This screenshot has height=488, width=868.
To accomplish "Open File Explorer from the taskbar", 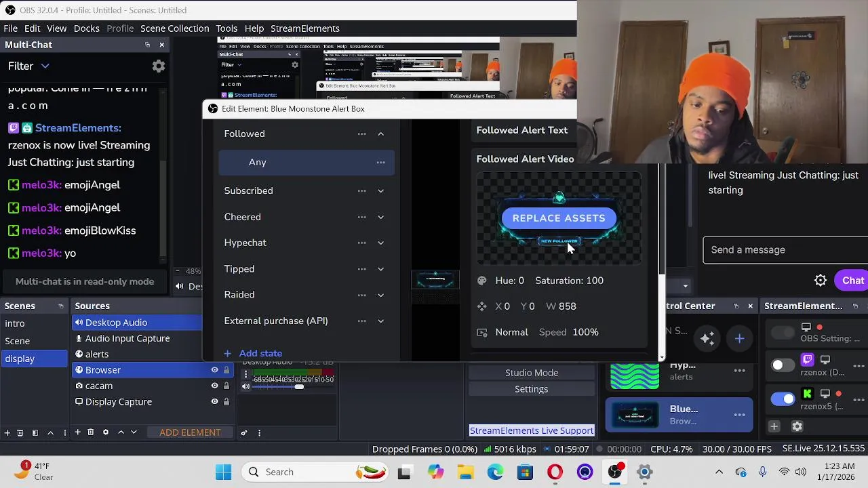I will point(465,472).
